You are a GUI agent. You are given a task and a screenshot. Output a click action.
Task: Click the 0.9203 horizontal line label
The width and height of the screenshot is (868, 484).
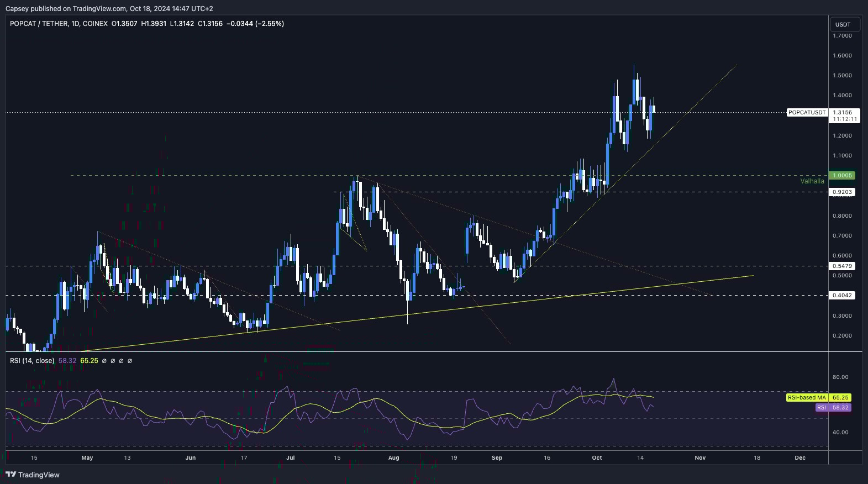843,192
